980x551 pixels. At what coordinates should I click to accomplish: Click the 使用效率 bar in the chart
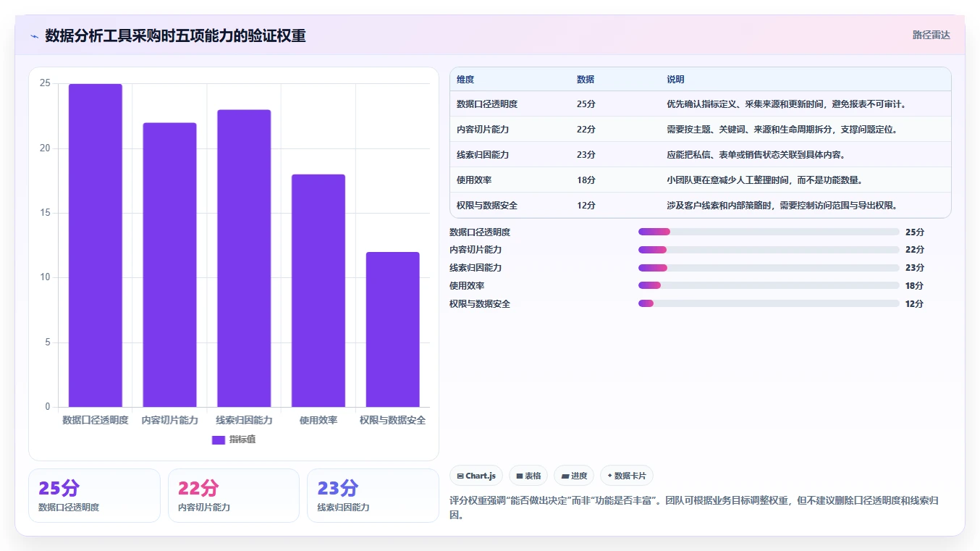pyautogui.click(x=318, y=290)
